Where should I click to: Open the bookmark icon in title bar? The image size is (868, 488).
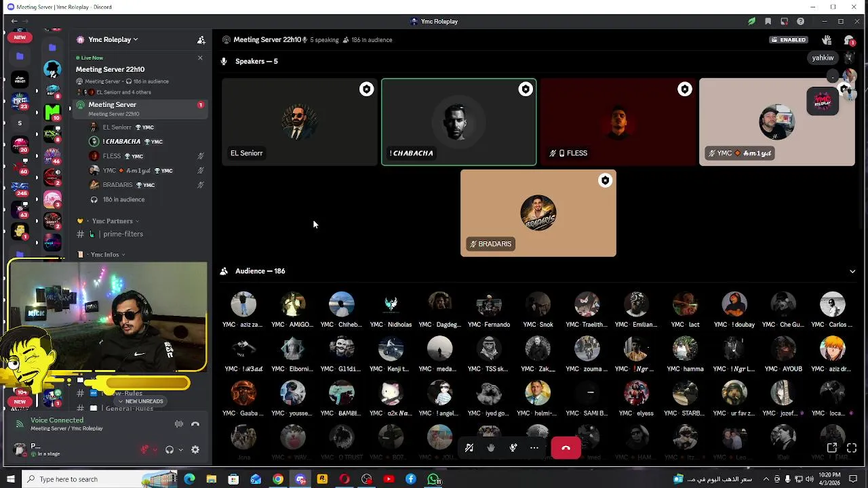click(x=768, y=22)
